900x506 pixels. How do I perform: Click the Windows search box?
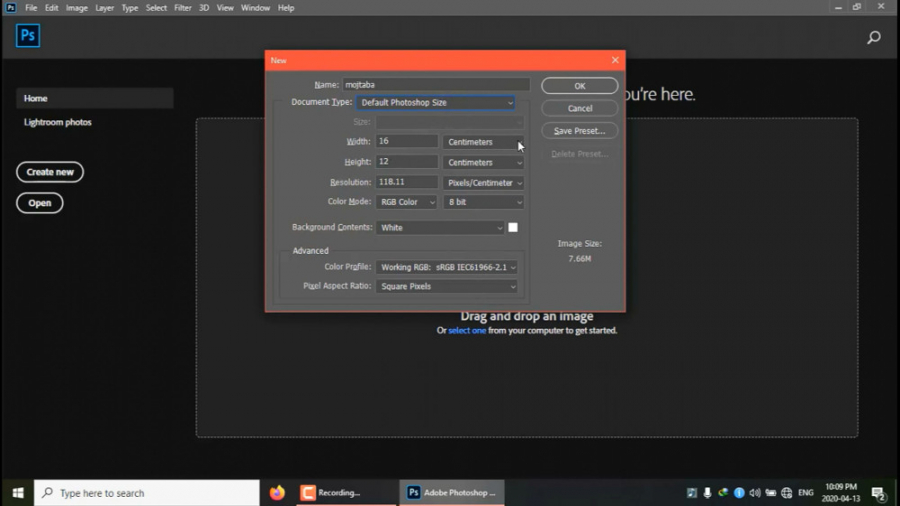pos(147,493)
